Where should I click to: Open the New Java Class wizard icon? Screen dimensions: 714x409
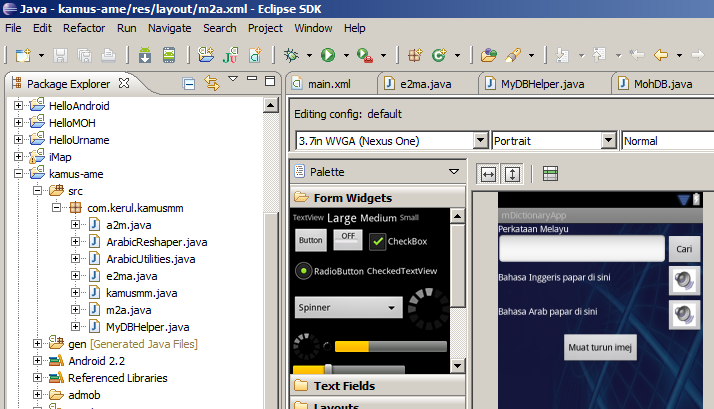[x=439, y=55]
